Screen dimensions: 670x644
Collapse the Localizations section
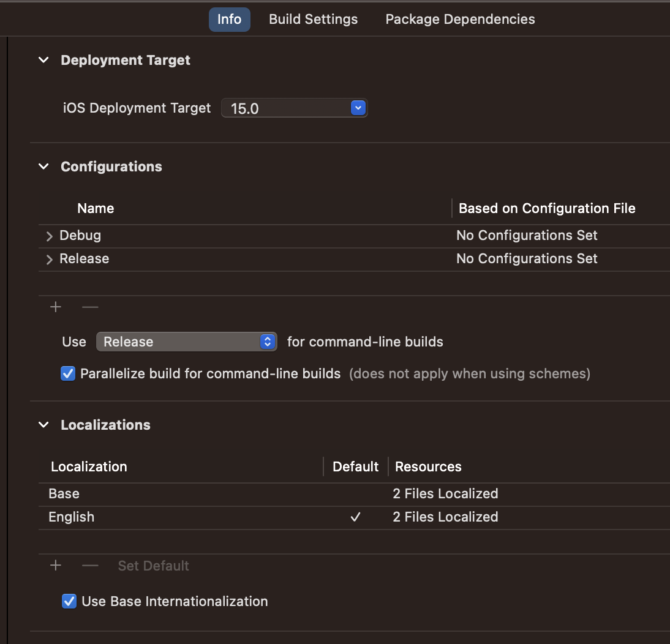43,425
